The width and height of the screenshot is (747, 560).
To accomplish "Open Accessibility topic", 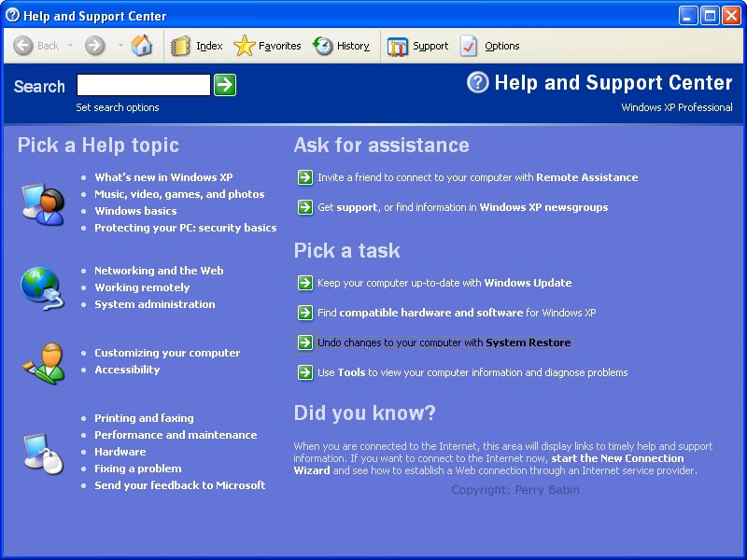I will pos(127,370).
